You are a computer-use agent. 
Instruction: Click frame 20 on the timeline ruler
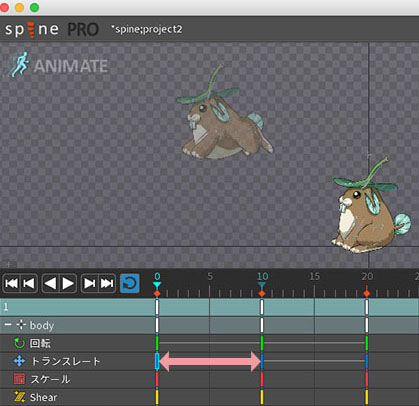point(367,277)
